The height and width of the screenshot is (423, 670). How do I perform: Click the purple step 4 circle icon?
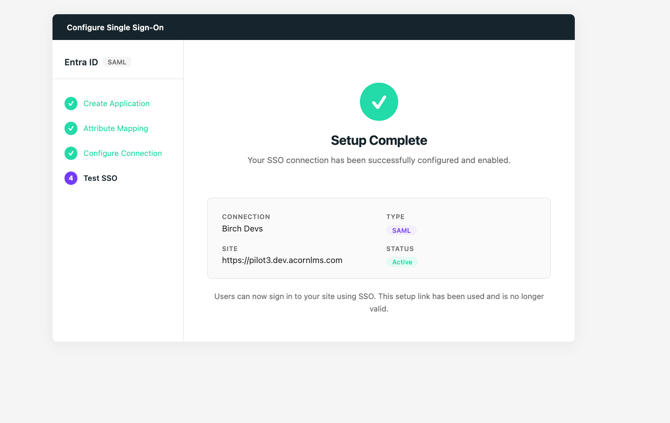[x=71, y=178]
